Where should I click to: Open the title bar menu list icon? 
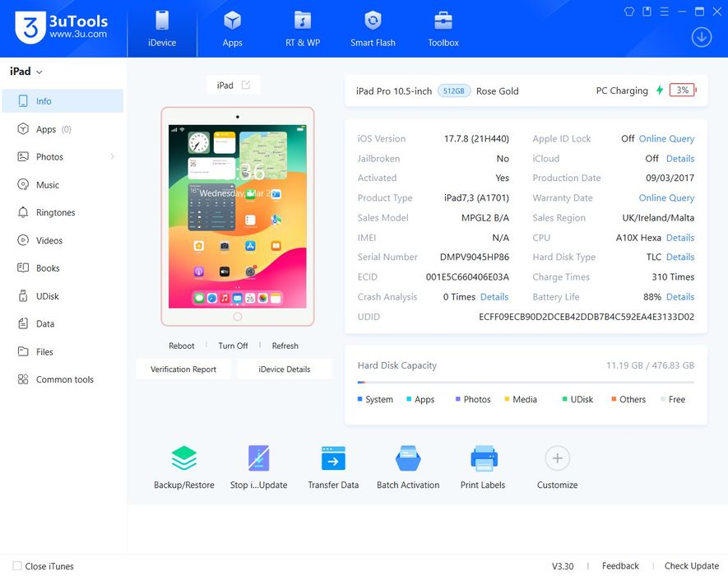[x=665, y=12]
